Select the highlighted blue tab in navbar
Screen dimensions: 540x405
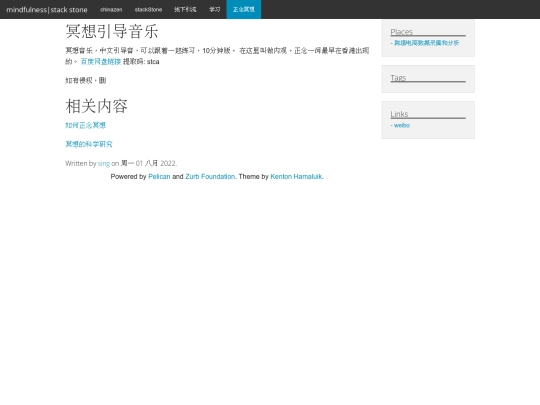(x=243, y=10)
